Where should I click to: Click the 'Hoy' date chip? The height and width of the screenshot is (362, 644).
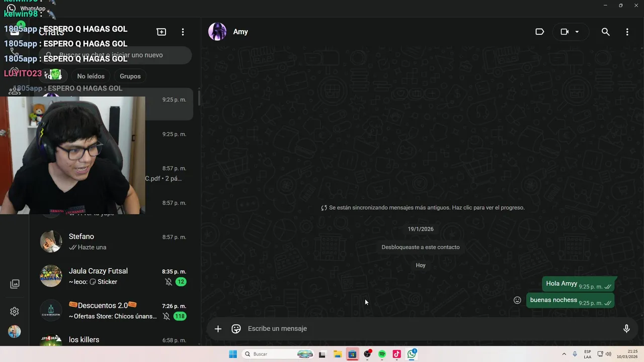(x=421, y=265)
